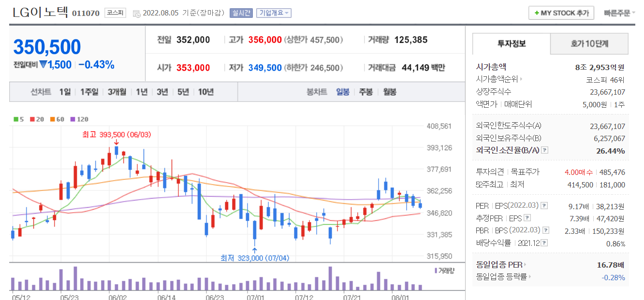Viewport: 644px width, 300px height.
Task: Select the 5년 line chart period
Action: point(183,92)
